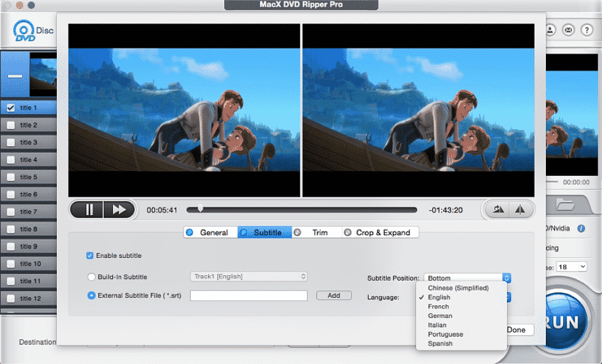Switch to the Trim tab
Image resolution: width=602 pixels, height=364 pixels.
pos(320,233)
